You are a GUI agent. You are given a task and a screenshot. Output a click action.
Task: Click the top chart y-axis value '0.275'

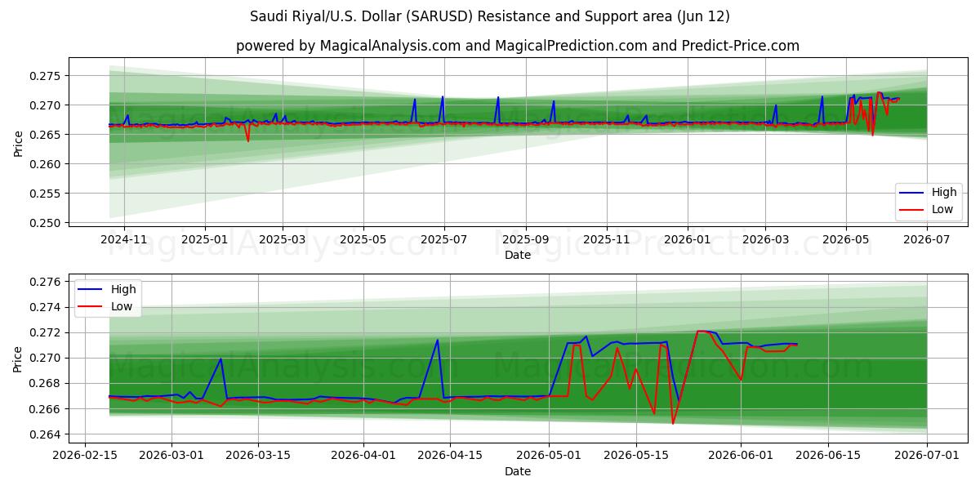(x=47, y=76)
